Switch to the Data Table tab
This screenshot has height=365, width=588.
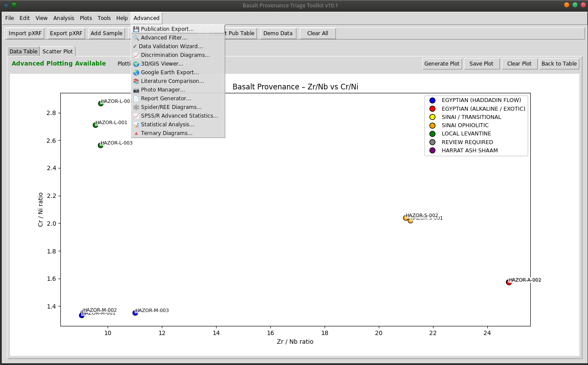pos(23,51)
